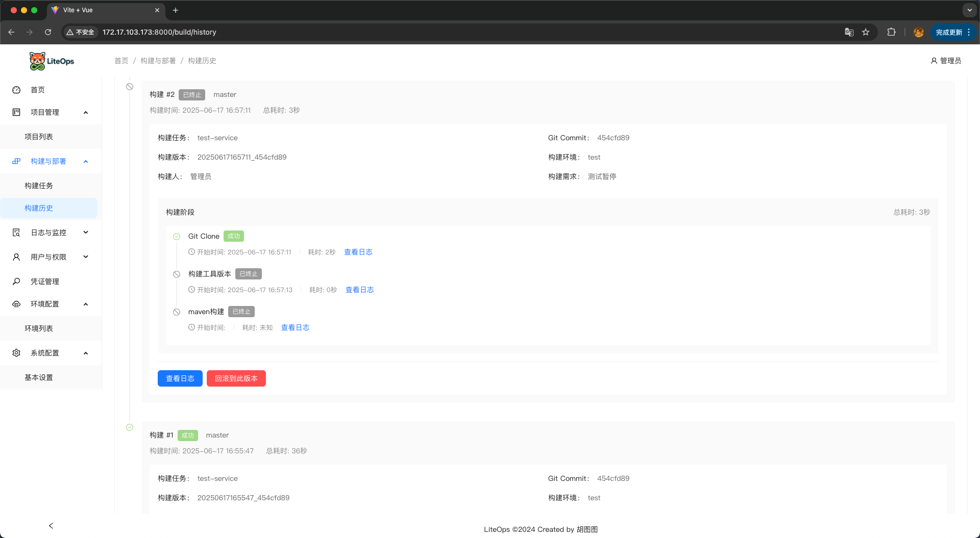This screenshot has width=980, height=538.
Task: Click the LiteOps red panda logo
Action: 38,61
